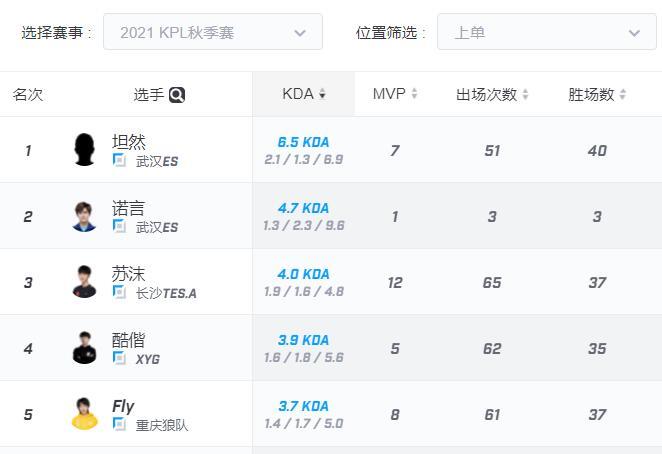Image resolution: width=662 pixels, height=454 pixels.
Task: Sort by the MVP column header
Action: coord(394,94)
